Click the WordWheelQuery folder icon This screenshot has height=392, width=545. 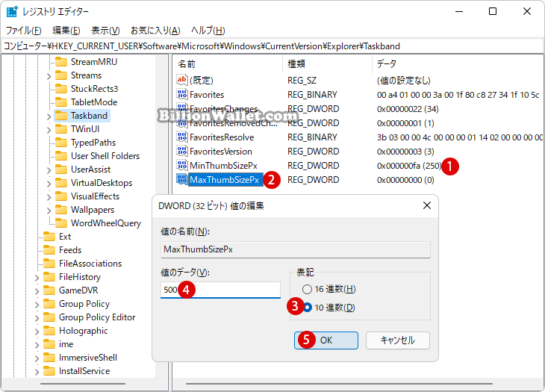[x=61, y=223]
